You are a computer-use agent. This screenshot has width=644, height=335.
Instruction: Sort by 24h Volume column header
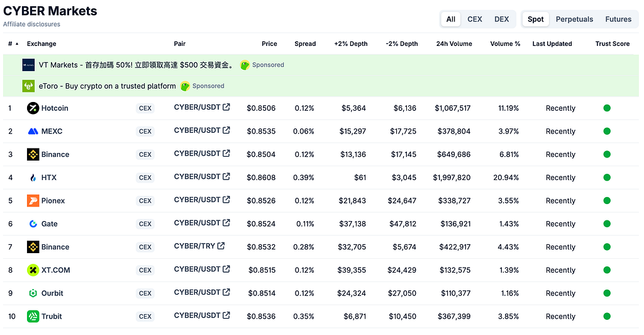point(454,43)
